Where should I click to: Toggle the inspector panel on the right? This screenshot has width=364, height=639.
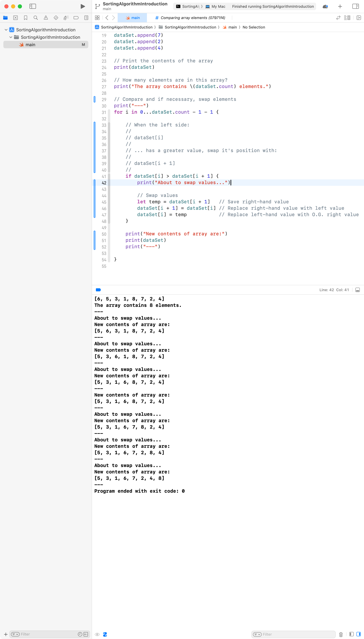pyautogui.click(x=356, y=7)
